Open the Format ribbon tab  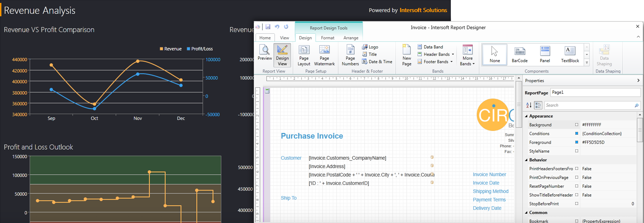click(x=328, y=38)
